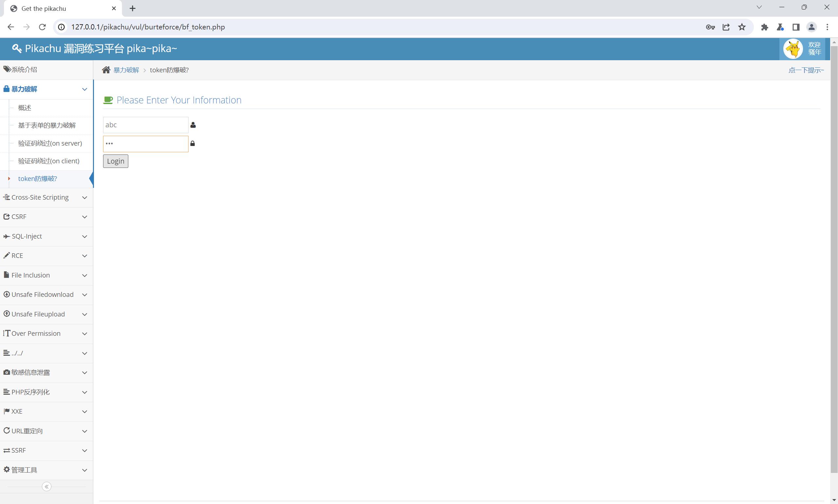Expand the Over Permission section

(46, 334)
